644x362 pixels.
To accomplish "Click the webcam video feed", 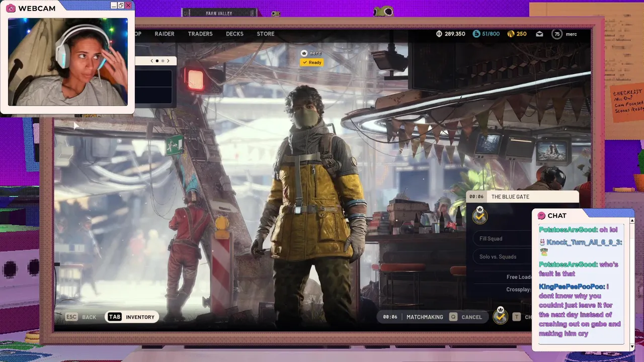I will (67, 62).
